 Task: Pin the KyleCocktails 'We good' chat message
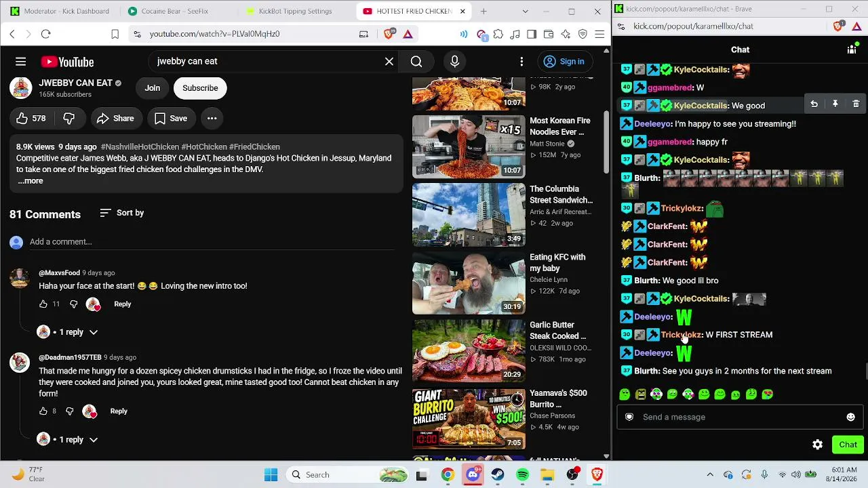point(835,104)
